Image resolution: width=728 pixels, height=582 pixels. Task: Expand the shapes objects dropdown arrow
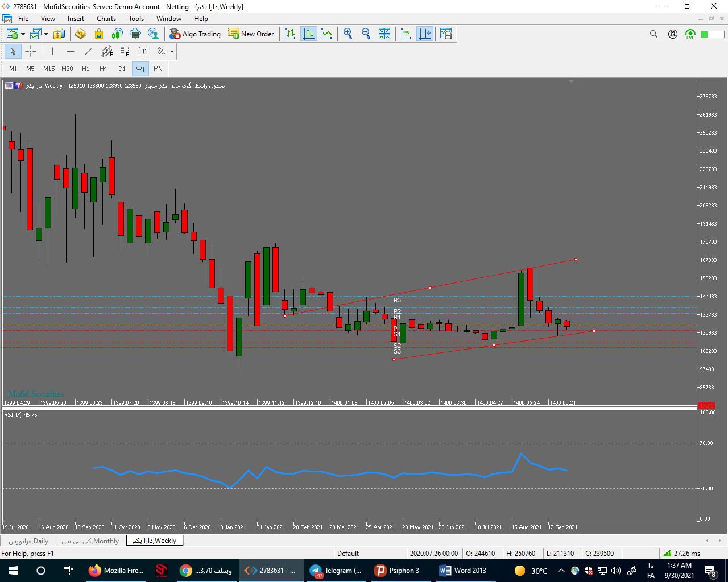coord(172,52)
